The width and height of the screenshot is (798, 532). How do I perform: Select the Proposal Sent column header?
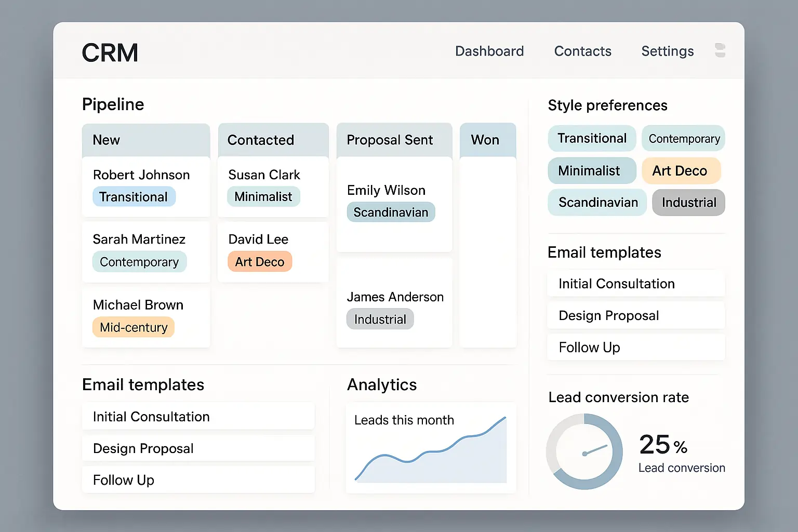(394, 140)
